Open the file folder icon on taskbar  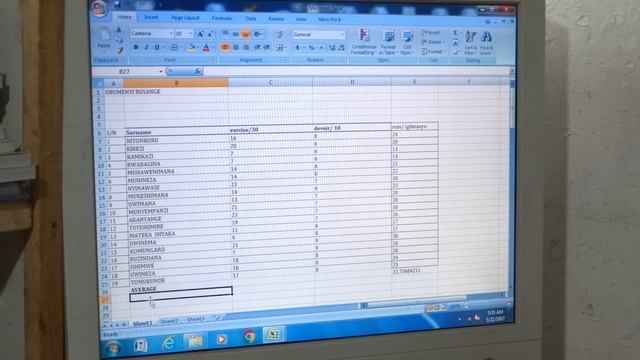click(195, 340)
